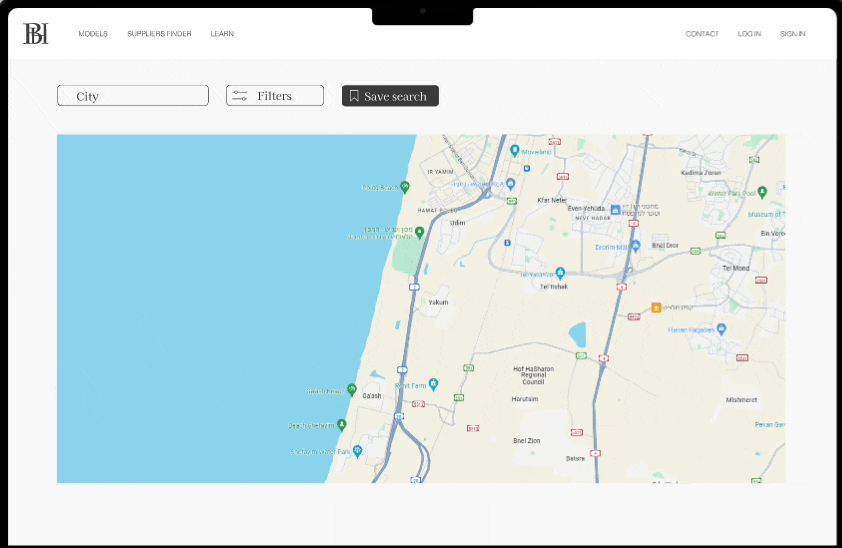The image size is (842, 548).
Task: Click the blue shopping pin below Moveland
Action: [510, 184]
